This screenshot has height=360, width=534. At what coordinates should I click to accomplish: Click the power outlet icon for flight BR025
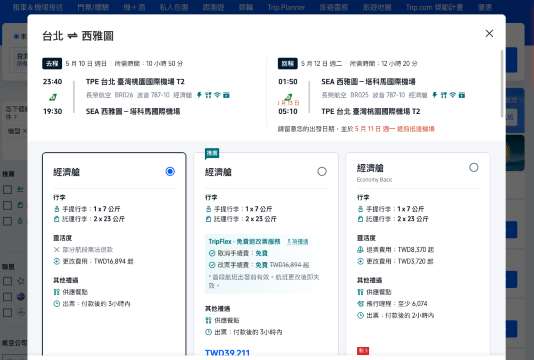[435, 95]
